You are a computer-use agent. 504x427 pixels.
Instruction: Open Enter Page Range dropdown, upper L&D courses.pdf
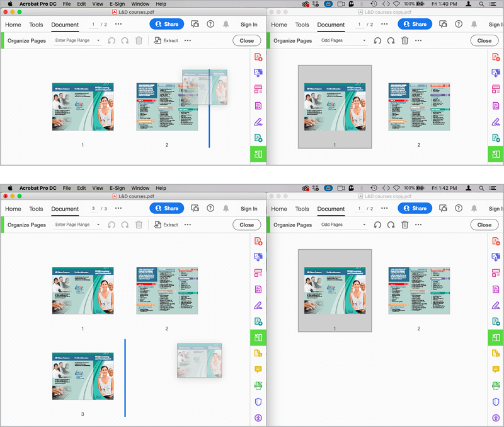tap(77, 40)
